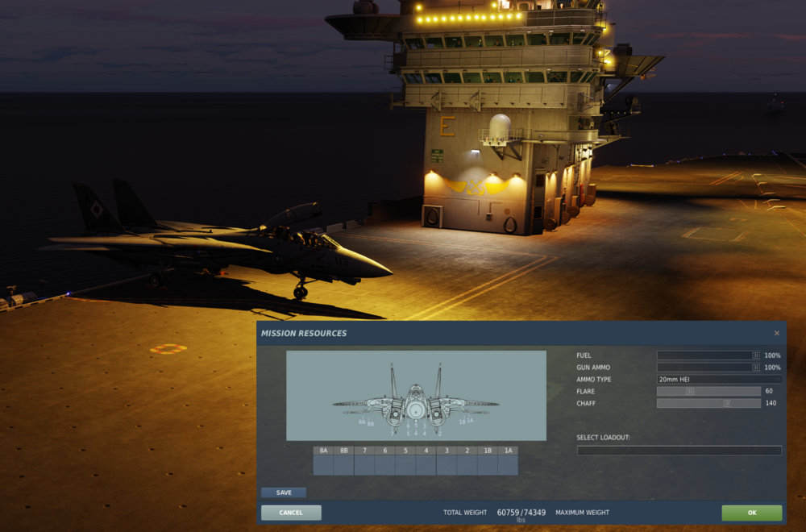This screenshot has width=806, height=532.
Task: Select pylon station 1B
Action: tap(488, 463)
